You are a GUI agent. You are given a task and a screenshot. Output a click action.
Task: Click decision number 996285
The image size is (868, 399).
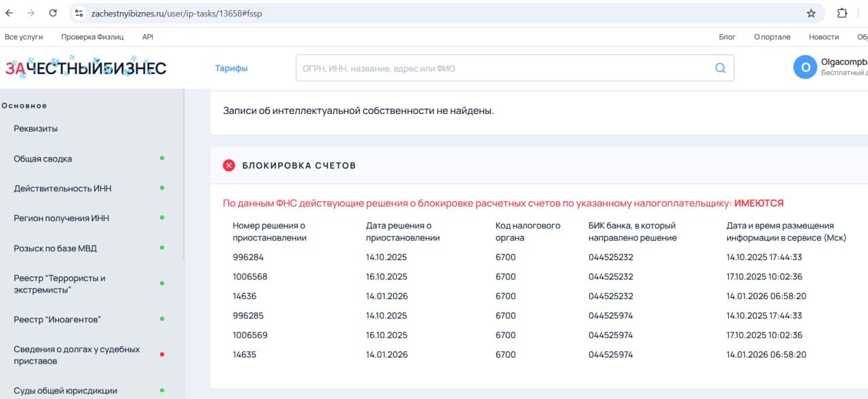(248, 316)
